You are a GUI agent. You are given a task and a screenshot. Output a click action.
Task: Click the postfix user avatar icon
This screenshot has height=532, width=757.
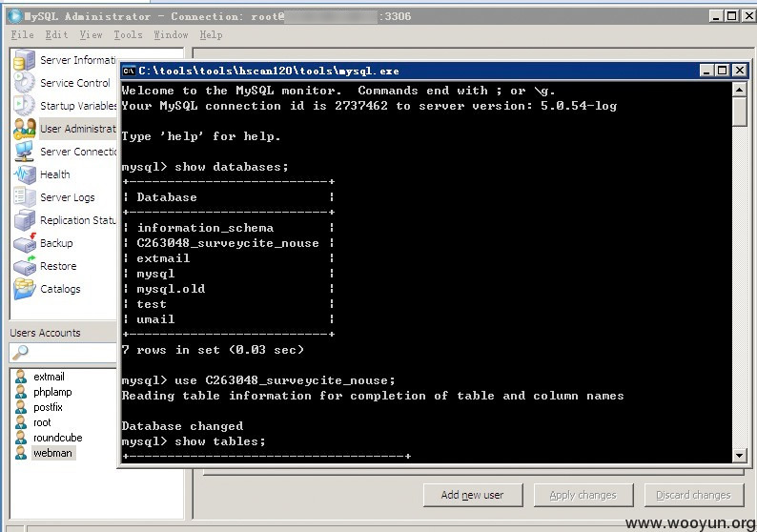(x=21, y=407)
